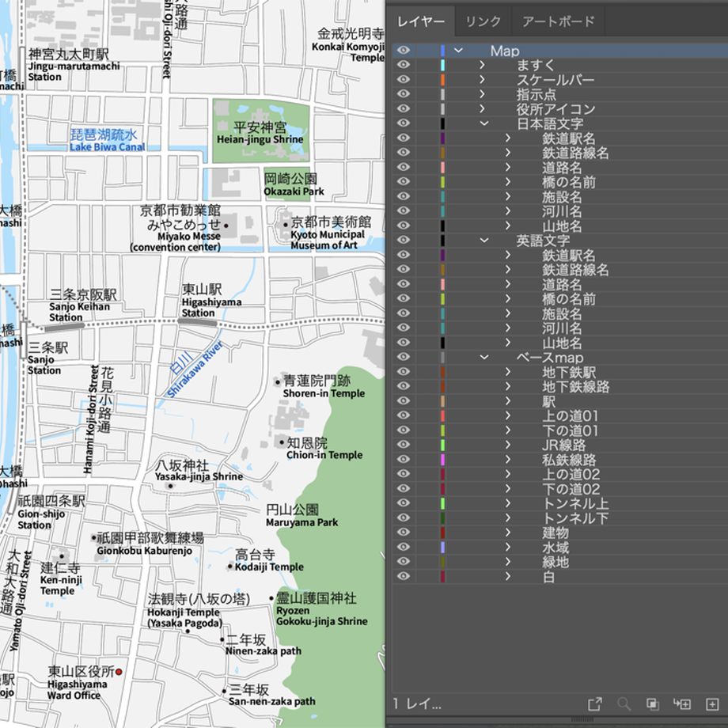Collapse the Map layer tree
This screenshot has height=728, width=728.
[x=458, y=50]
